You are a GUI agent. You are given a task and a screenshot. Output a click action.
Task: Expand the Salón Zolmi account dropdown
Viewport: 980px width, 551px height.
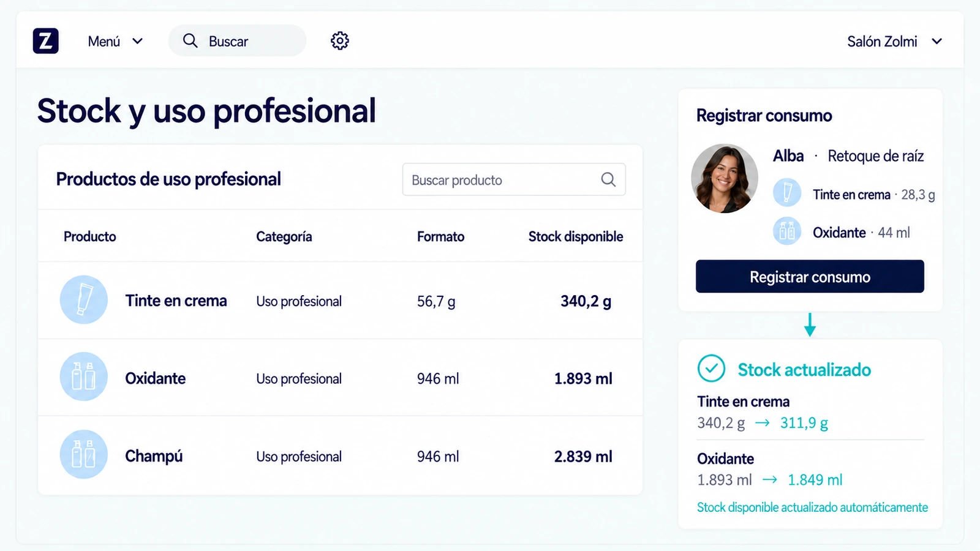pos(894,41)
